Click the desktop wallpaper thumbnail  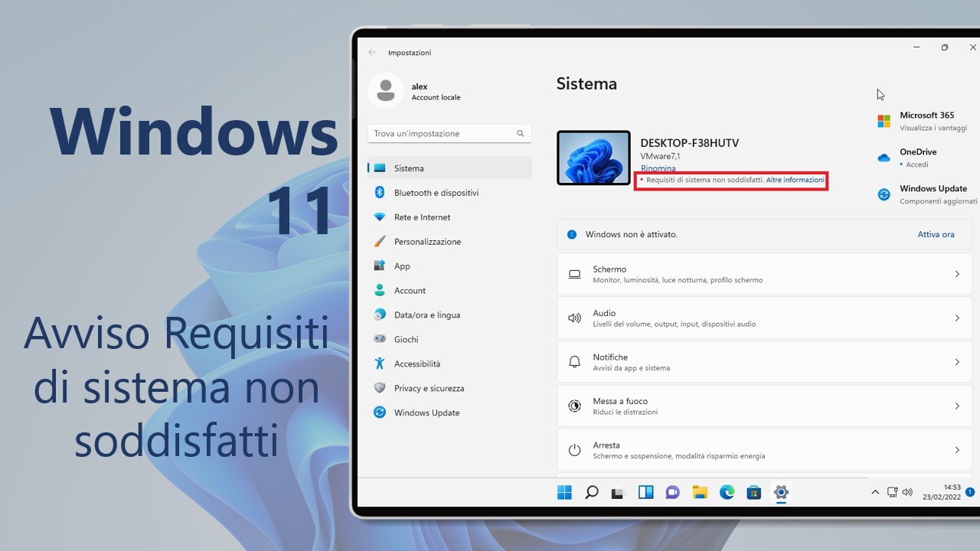pyautogui.click(x=593, y=158)
